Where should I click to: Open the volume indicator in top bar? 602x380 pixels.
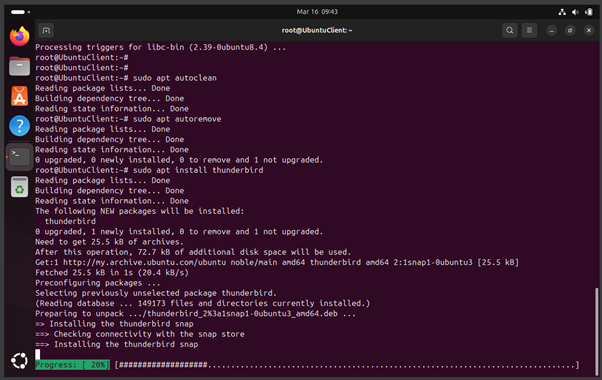[x=575, y=12]
